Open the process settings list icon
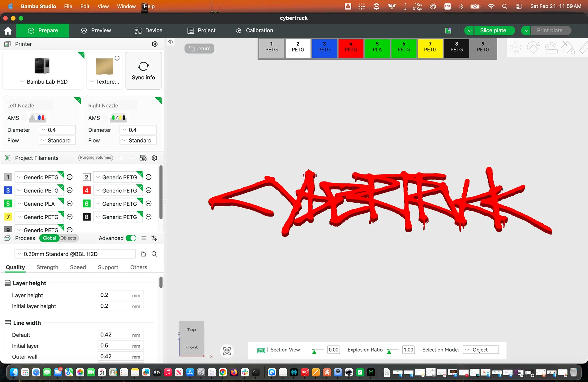The image size is (588, 382). [143, 238]
